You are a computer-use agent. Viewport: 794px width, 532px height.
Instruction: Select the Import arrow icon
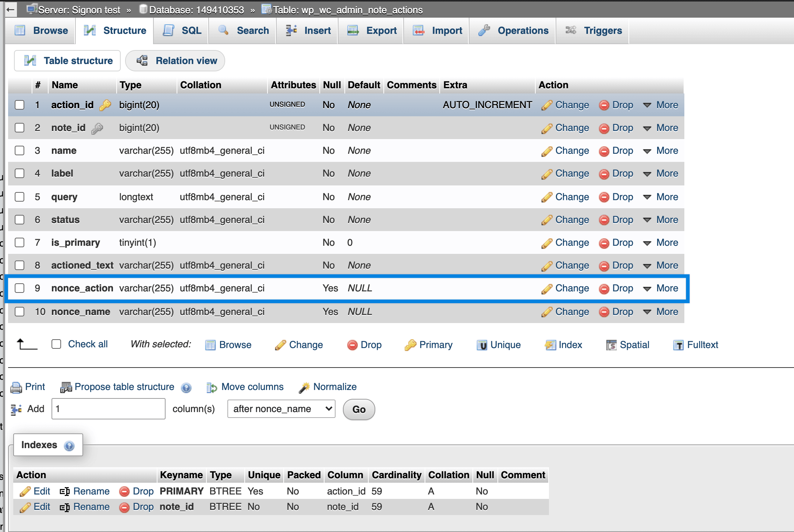click(418, 31)
